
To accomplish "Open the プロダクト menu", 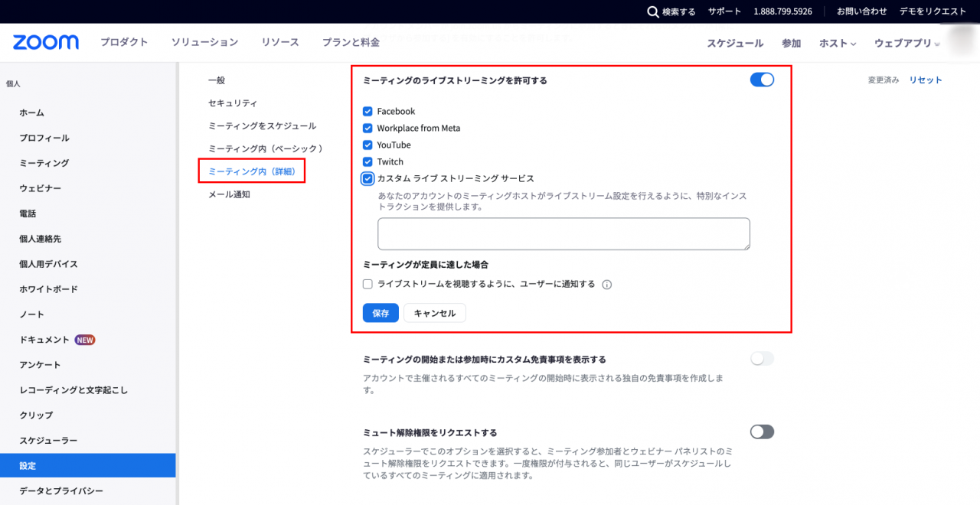I will (124, 42).
